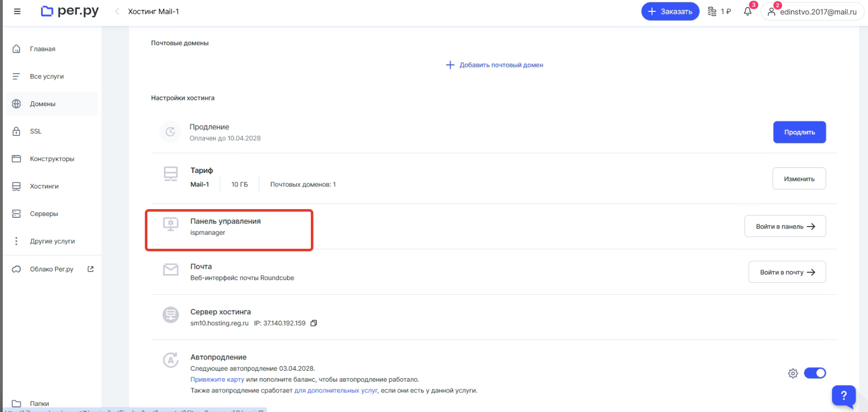Open SSL in the sidebar
This screenshot has width=868, height=412.
52,131
